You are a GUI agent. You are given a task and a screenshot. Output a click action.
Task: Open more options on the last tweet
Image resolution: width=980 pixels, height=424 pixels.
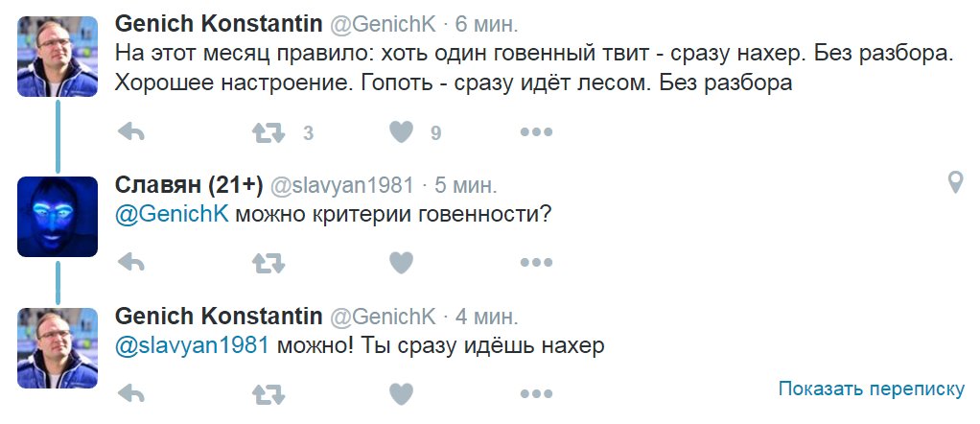click(x=536, y=393)
